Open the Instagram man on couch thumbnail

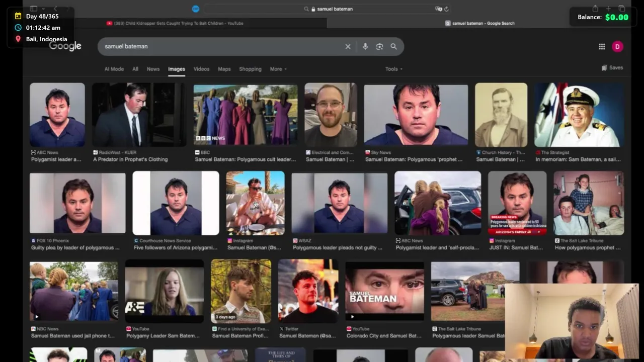(255, 203)
